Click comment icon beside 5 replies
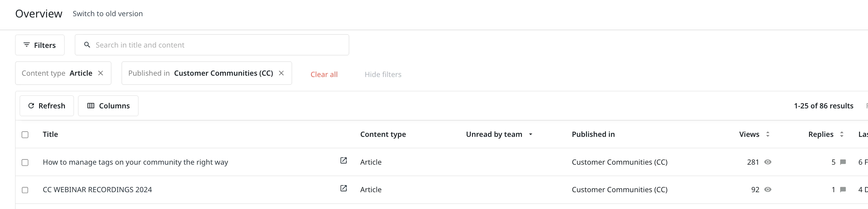 pos(843,162)
